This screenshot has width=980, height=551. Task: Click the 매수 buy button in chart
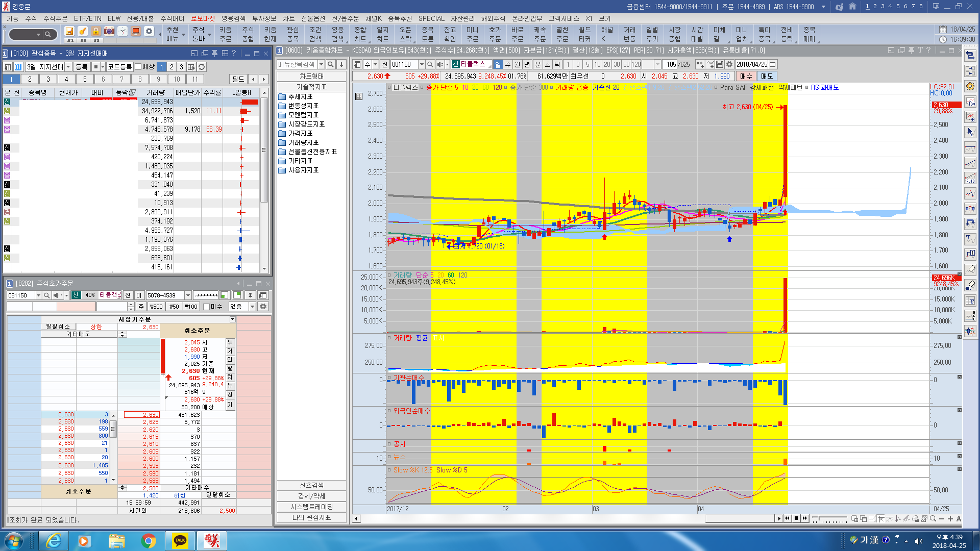pyautogui.click(x=746, y=76)
